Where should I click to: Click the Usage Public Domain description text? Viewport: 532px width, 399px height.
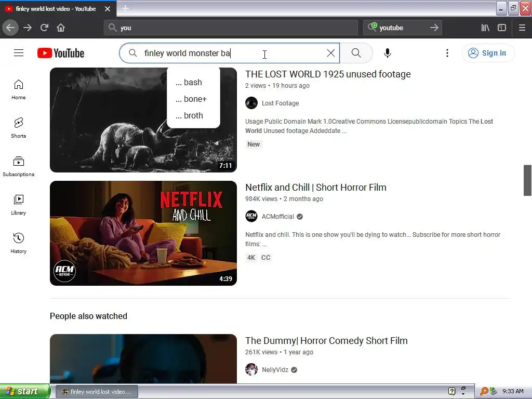369,126
